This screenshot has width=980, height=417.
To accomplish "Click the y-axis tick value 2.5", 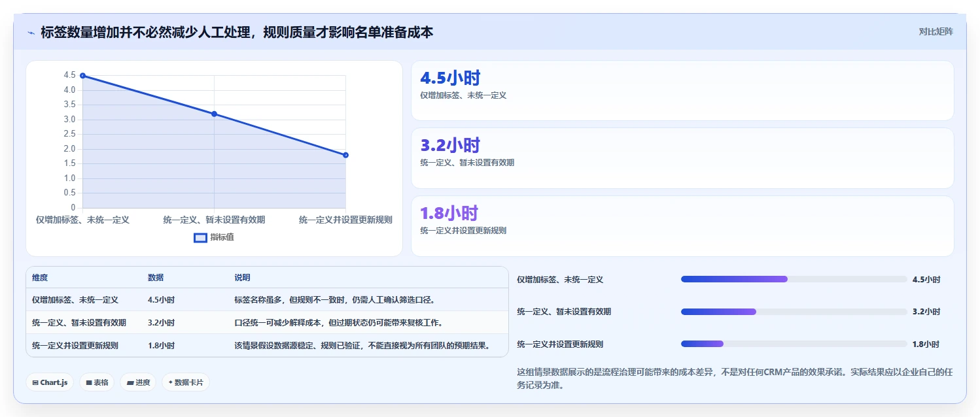I will pyautogui.click(x=69, y=134).
